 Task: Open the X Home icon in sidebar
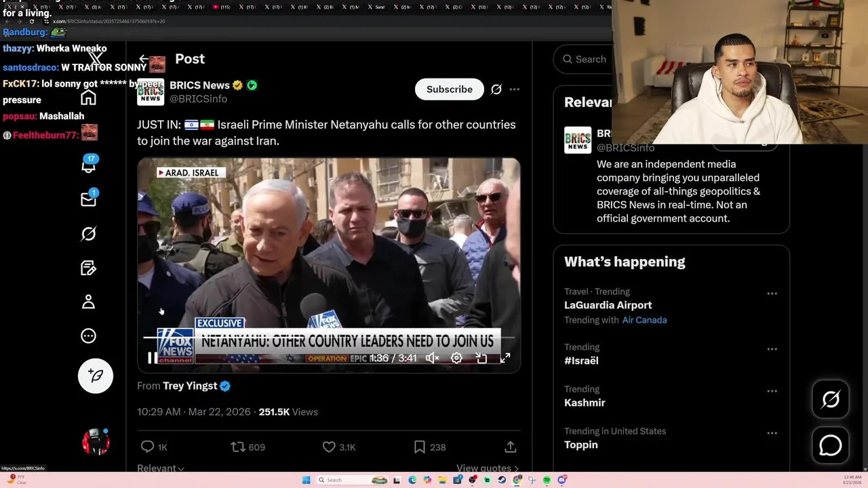coord(88,98)
